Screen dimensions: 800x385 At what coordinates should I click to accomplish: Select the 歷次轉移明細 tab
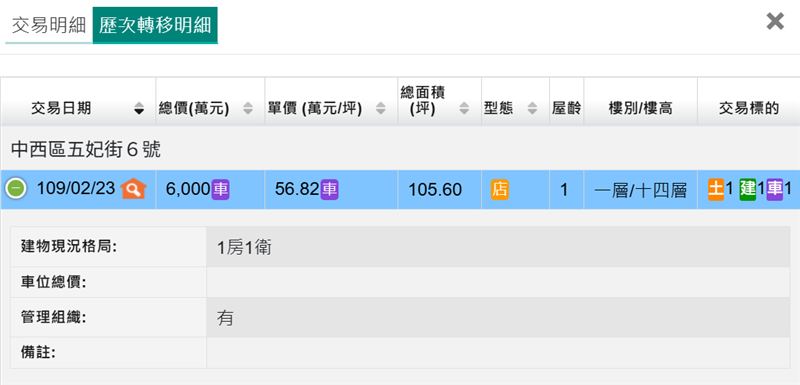click(155, 25)
